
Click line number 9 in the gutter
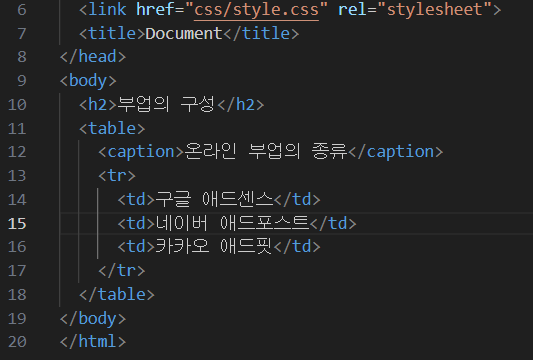(x=22, y=81)
